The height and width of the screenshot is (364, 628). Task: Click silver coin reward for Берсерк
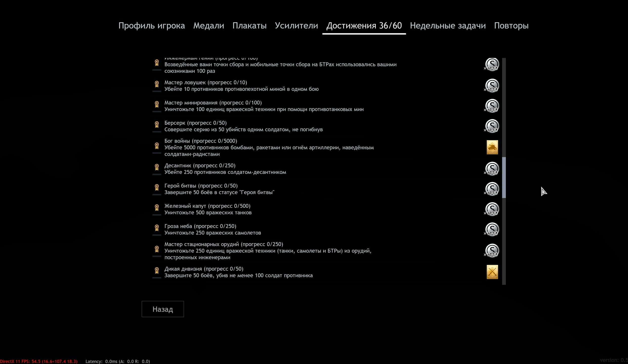coord(492,126)
